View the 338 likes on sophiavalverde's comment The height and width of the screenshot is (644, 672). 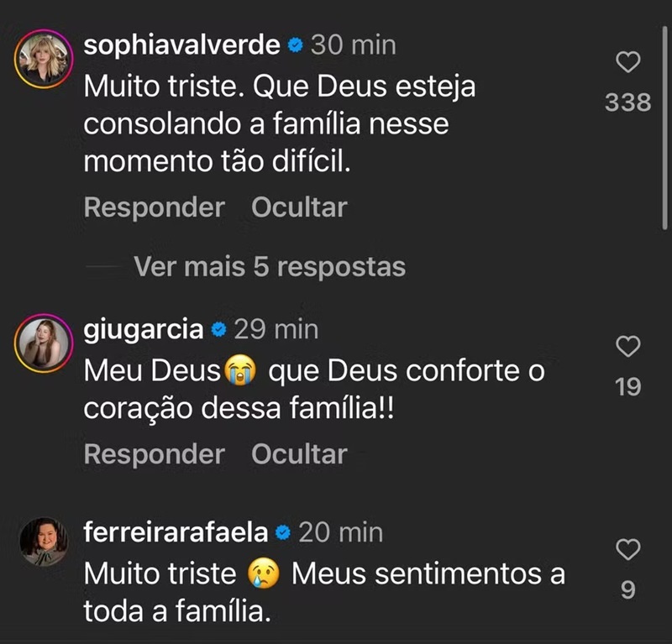pos(628,102)
